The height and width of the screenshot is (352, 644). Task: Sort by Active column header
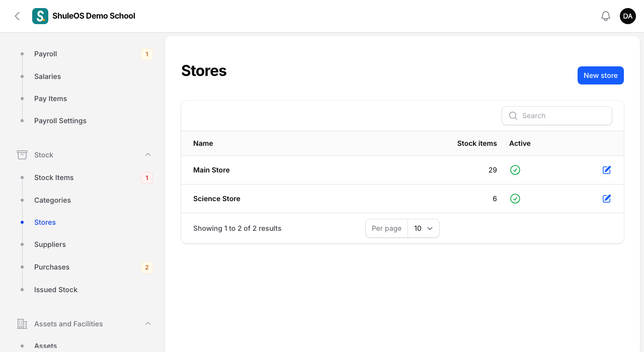520,143
